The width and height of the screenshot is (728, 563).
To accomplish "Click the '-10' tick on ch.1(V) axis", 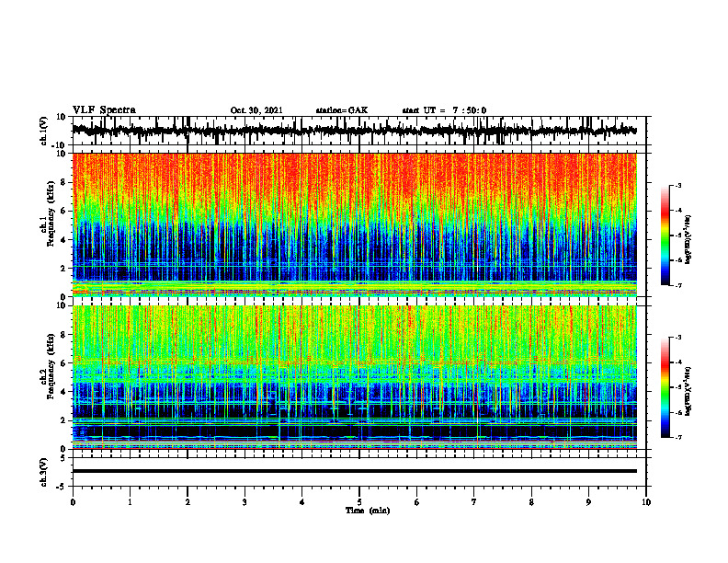I will (60, 145).
